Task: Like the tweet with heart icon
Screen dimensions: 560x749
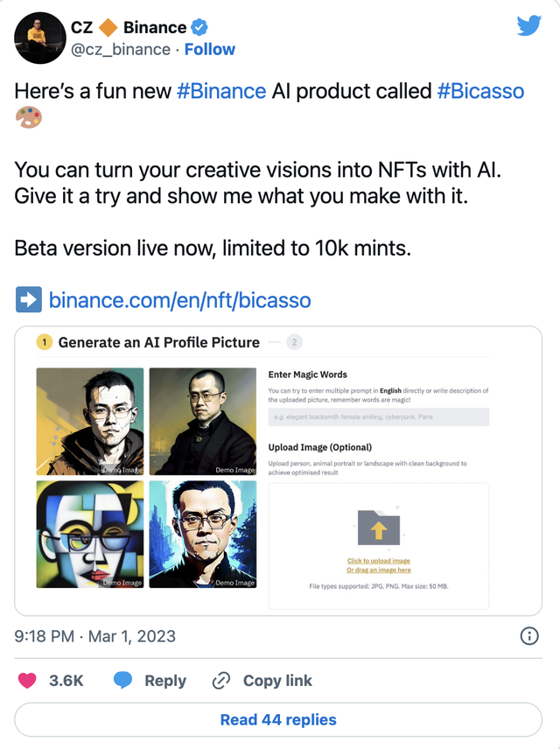Action: tap(28, 681)
